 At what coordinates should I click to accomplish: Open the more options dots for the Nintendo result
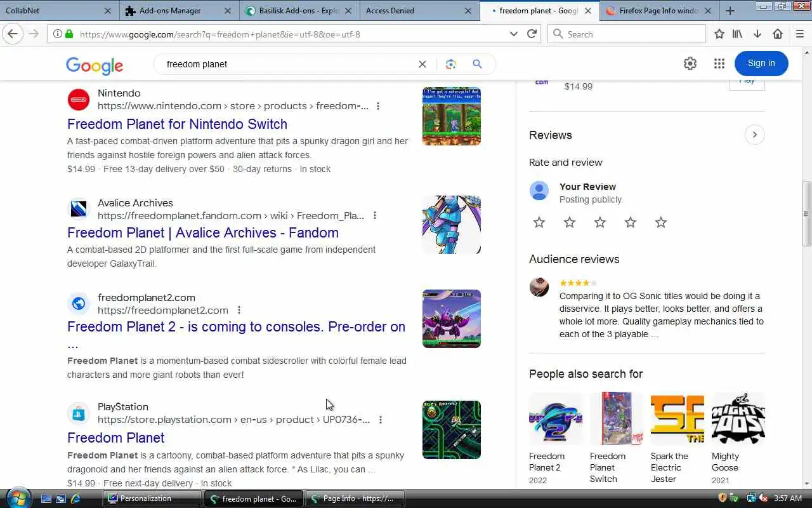click(378, 106)
